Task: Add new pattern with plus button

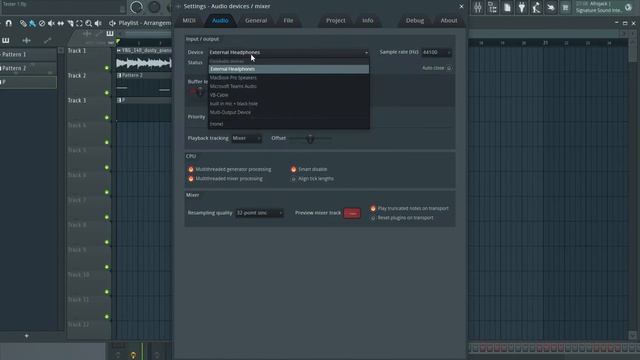Action: point(27,336)
